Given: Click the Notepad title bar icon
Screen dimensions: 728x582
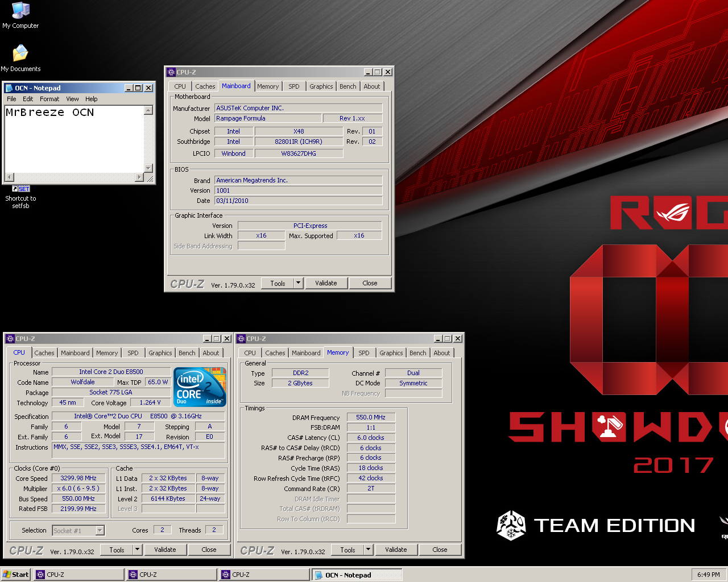Looking at the screenshot, I should click(x=9, y=88).
